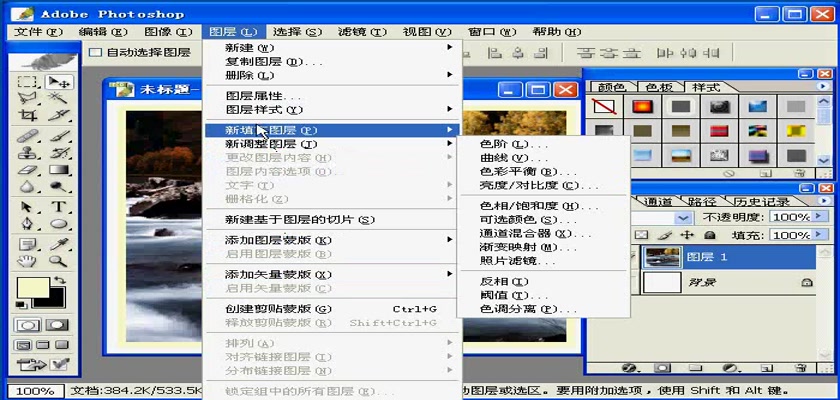The image size is (840, 400).
Task: Open the 新建 submenu in Layer menu
Action: (332, 48)
